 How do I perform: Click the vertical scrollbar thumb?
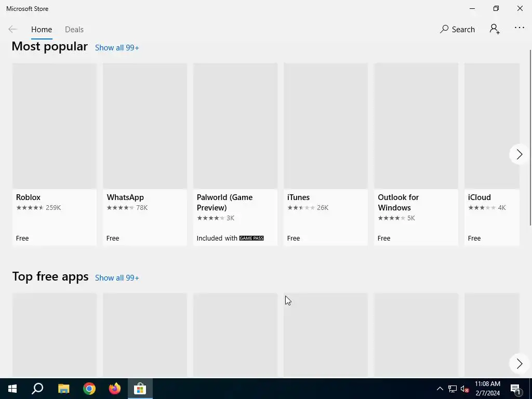coord(530,137)
